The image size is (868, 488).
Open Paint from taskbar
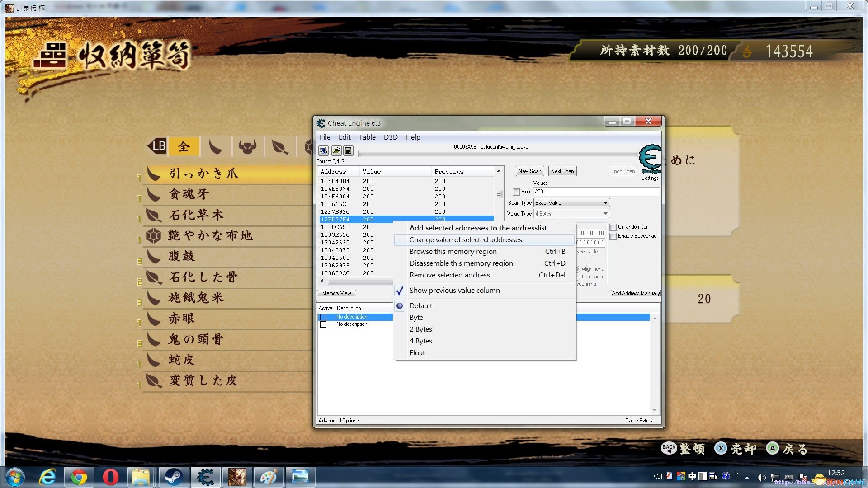[269, 477]
